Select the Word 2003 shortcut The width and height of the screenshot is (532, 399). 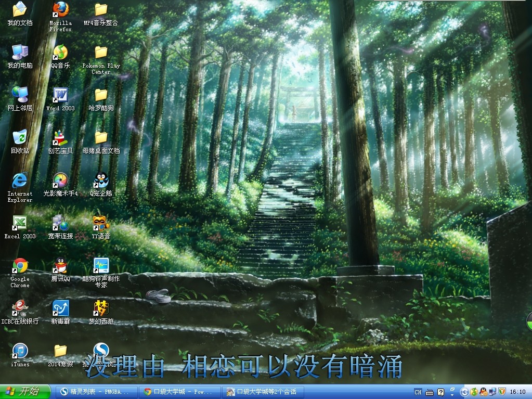(60, 99)
